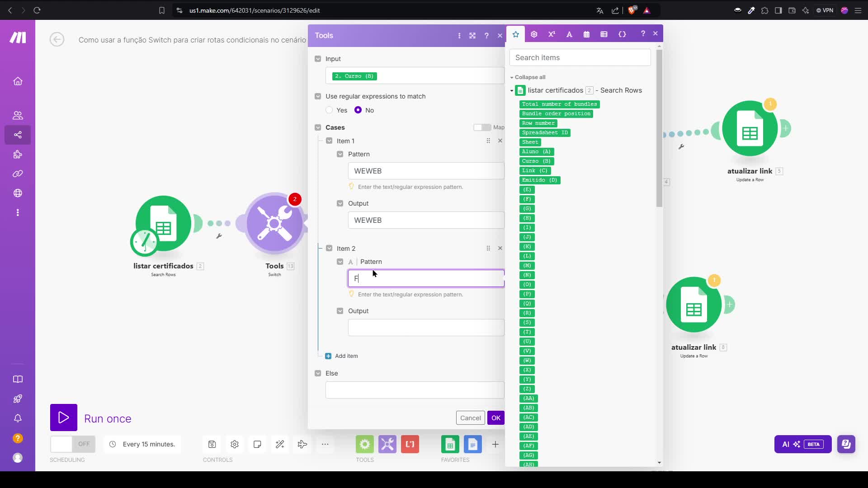Click the Auto-align airplane icon
This screenshot has height=488, width=868.
(302, 445)
